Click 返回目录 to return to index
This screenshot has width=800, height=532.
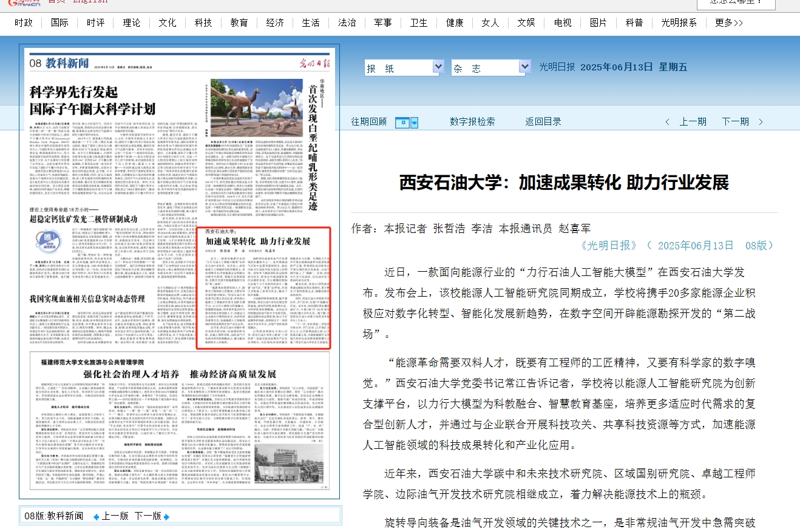543,122
